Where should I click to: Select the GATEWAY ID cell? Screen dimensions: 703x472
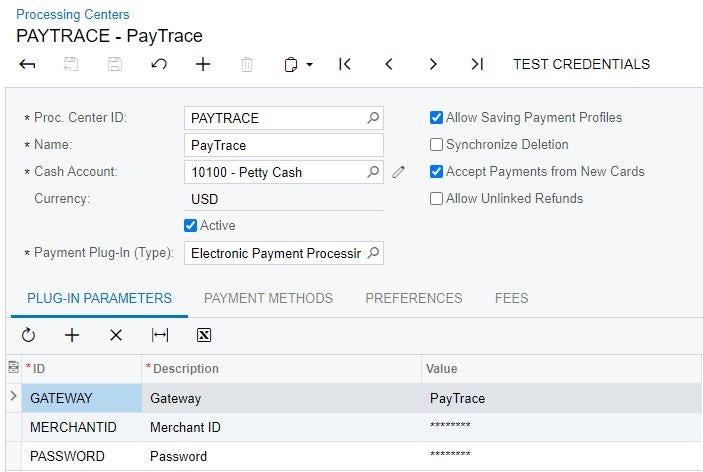[x=82, y=398]
